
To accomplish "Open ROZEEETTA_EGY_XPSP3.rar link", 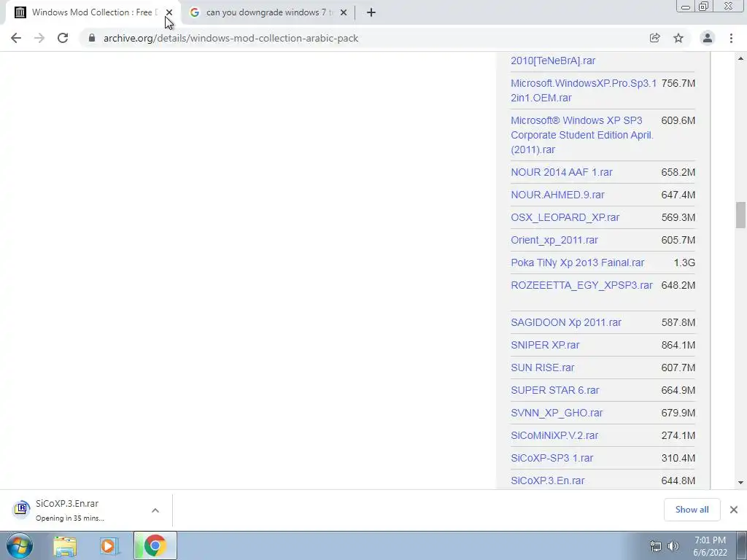I will click(x=581, y=285).
